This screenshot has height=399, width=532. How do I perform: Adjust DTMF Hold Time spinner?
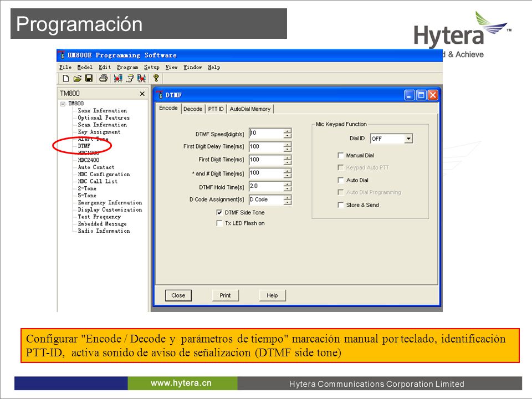tap(288, 187)
